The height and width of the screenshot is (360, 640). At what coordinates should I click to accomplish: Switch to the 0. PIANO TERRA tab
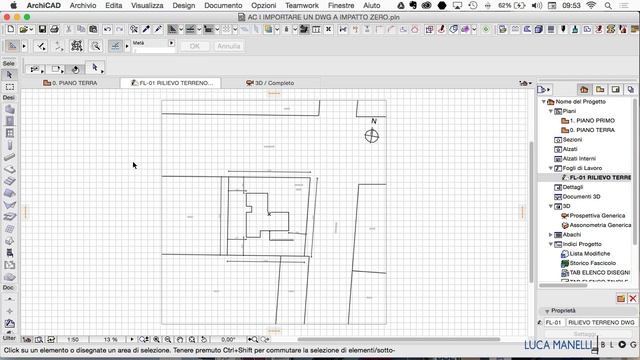click(x=70, y=83)
